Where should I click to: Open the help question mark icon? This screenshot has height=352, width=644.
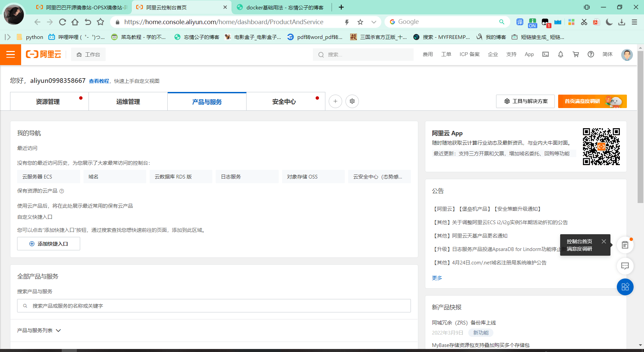click(x=591, y=54)
